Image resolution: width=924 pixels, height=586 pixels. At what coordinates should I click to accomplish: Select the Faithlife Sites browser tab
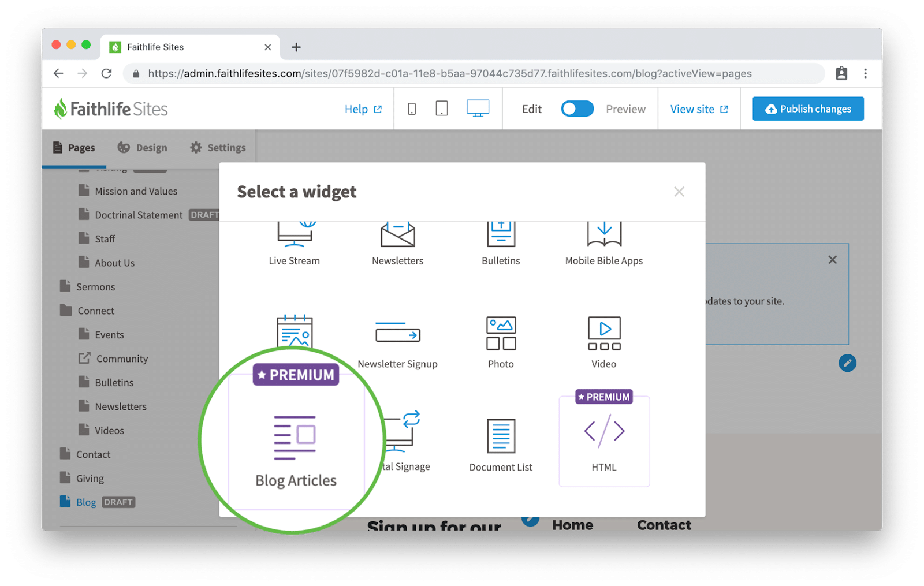(191, 47)
